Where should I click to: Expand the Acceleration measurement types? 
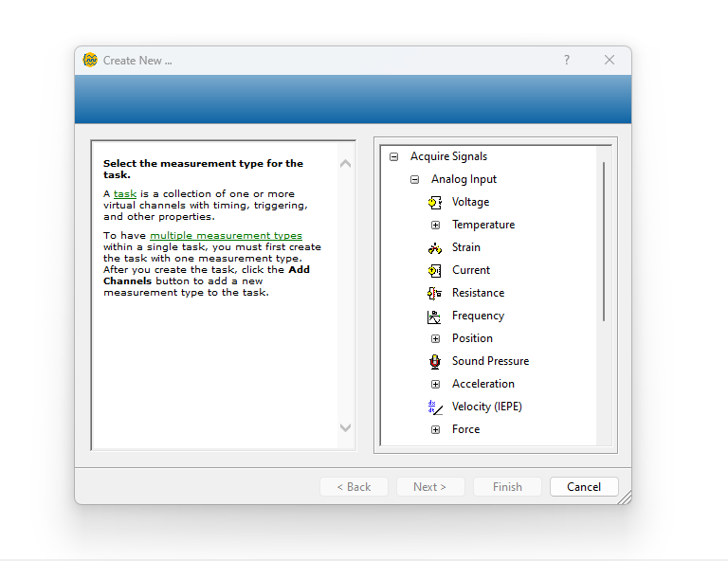(435, 384)
